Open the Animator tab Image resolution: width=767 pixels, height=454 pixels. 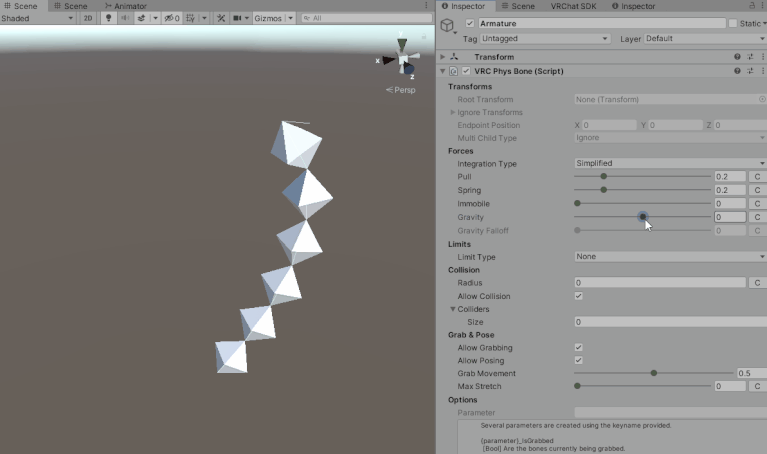point(125,6)
